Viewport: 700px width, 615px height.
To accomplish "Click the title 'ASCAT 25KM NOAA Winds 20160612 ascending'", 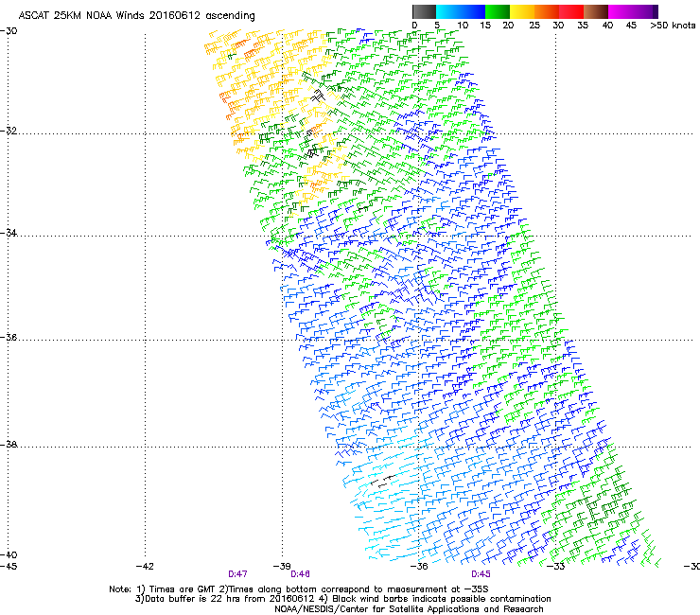I will (136, 15).
